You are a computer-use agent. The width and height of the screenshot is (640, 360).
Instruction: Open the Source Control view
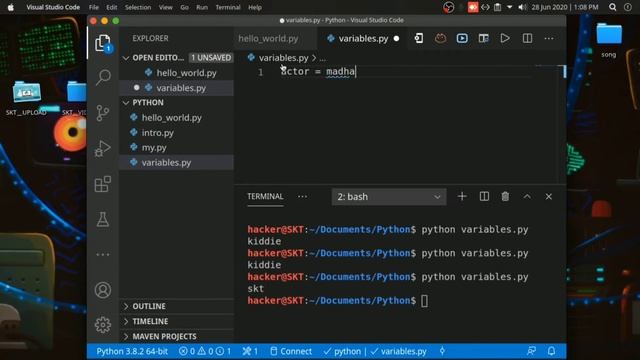[102, 113]
